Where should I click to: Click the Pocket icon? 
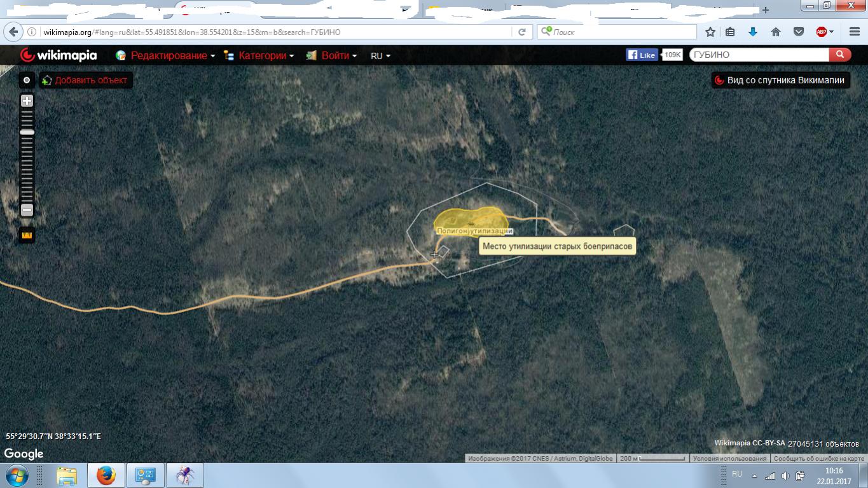coord(799,32)
